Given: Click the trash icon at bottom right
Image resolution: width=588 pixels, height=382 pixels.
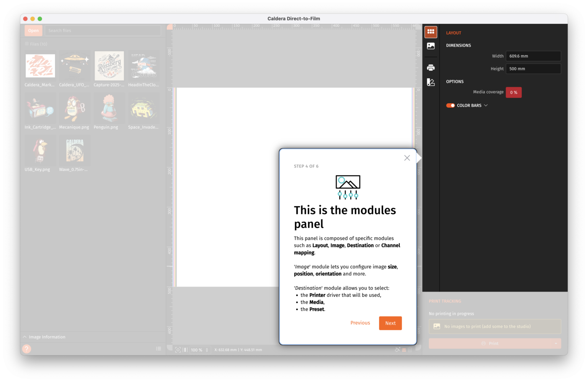Looking at the screenshot, I should click(410, 349).
